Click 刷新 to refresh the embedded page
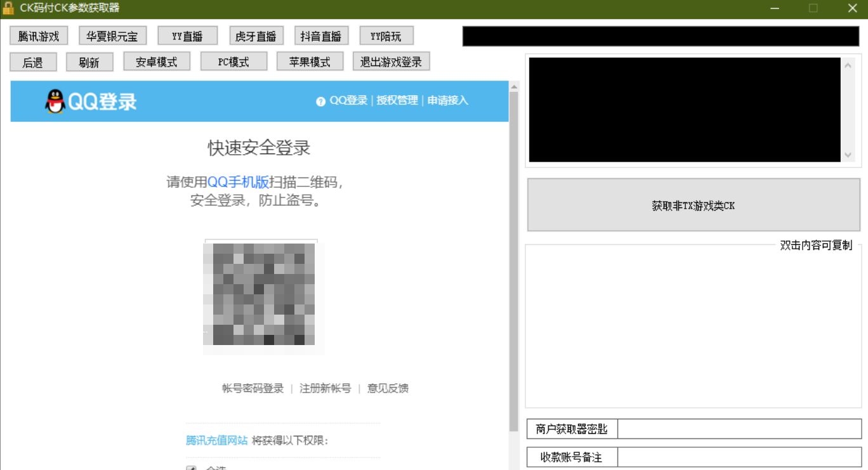This screenshot has width=868, height=470. point(89,61)
